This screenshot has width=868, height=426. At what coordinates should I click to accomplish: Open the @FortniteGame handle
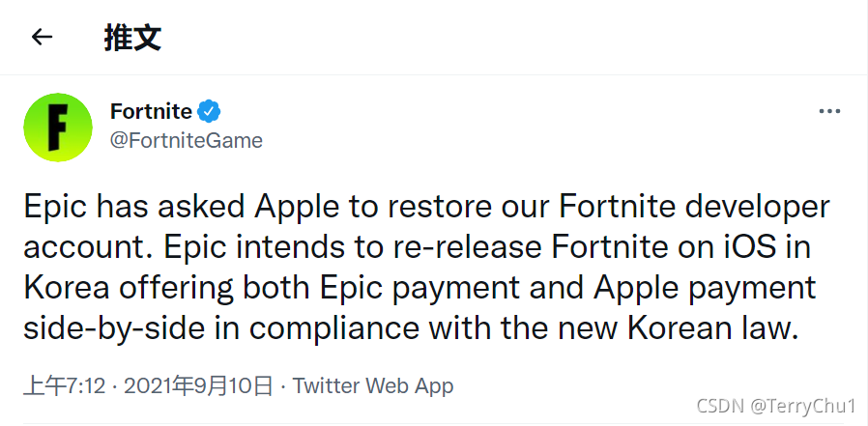tap(186, 140)
